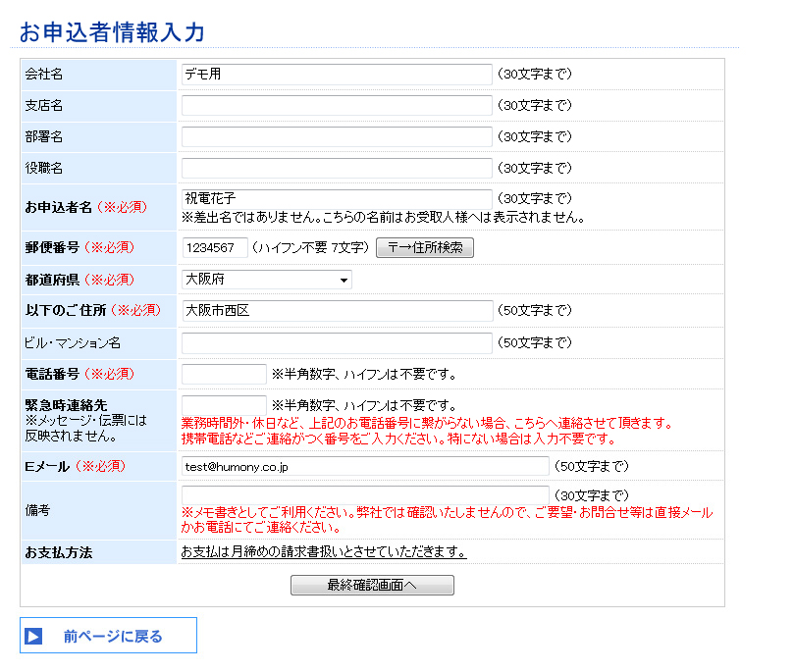Edit the 以下のご住所 field with 大阪市西区
This screenshot has width=794, height=672.
point(338,311)
